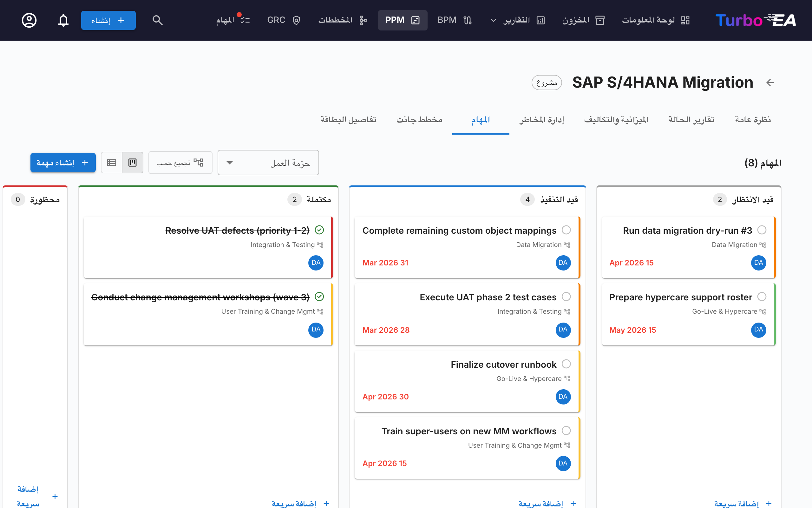Switch to table list view
This screenshot has width=812, height=508.
coord(112,163)
